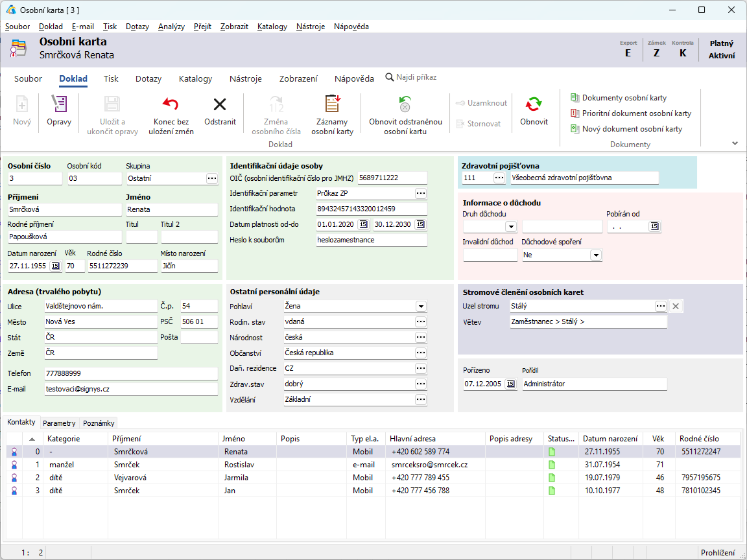This screenshot has height=560, width=747.
Task: Open calendar picker for Datum narození
Action: pos(55,266)
